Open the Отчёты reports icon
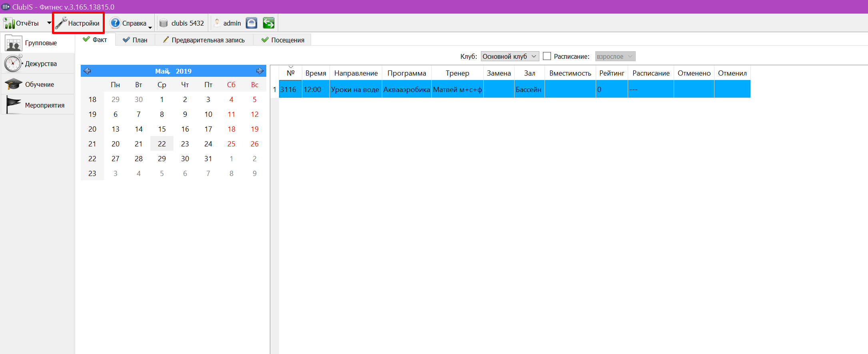This screenshot has height=354, width=868. 9,23
